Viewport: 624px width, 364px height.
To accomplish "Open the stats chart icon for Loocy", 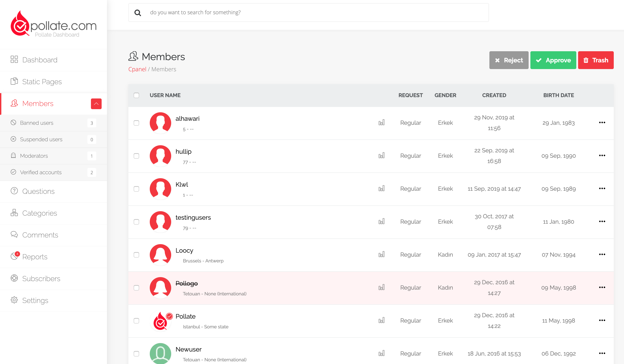I will (x=381, y=254).
